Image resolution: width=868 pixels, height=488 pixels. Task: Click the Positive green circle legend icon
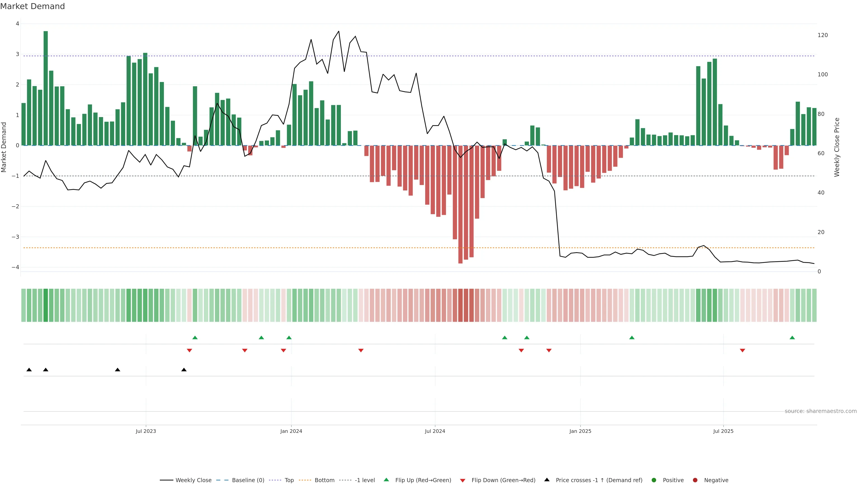pyautogui.click(x=654, y=480)
